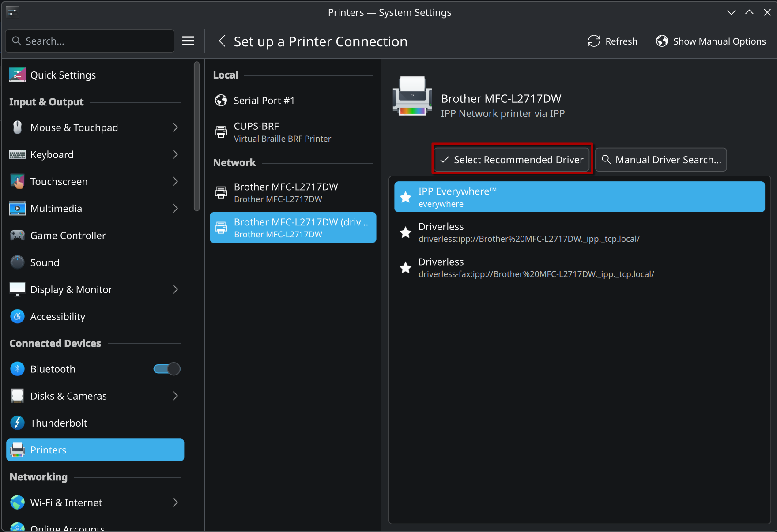Toggle the Bluetooth switch off

(x=166, y=369)
